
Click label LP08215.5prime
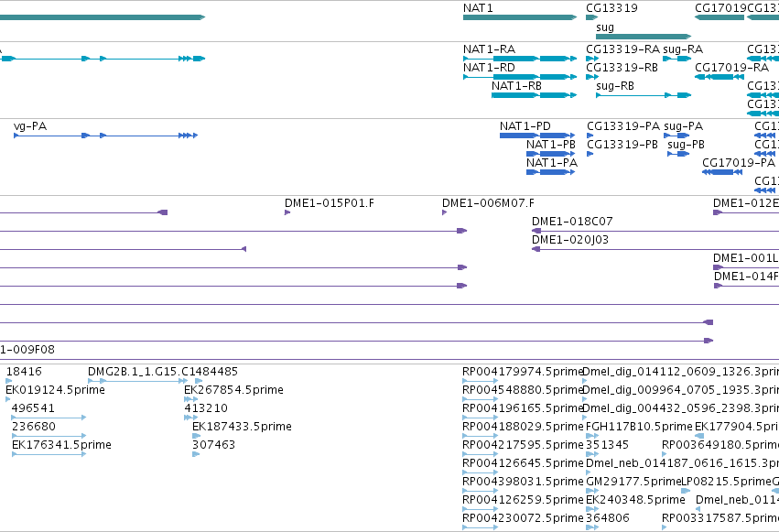pos(726,482)
